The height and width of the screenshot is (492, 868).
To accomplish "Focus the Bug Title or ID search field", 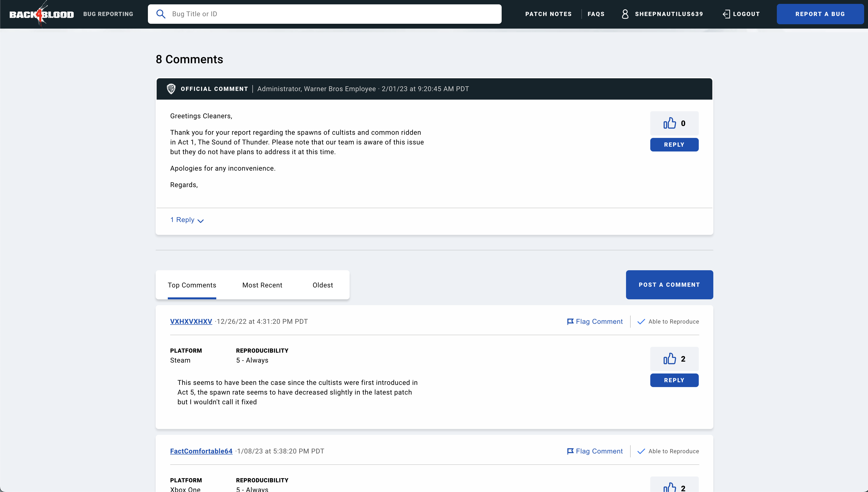I will pos(324,14).
